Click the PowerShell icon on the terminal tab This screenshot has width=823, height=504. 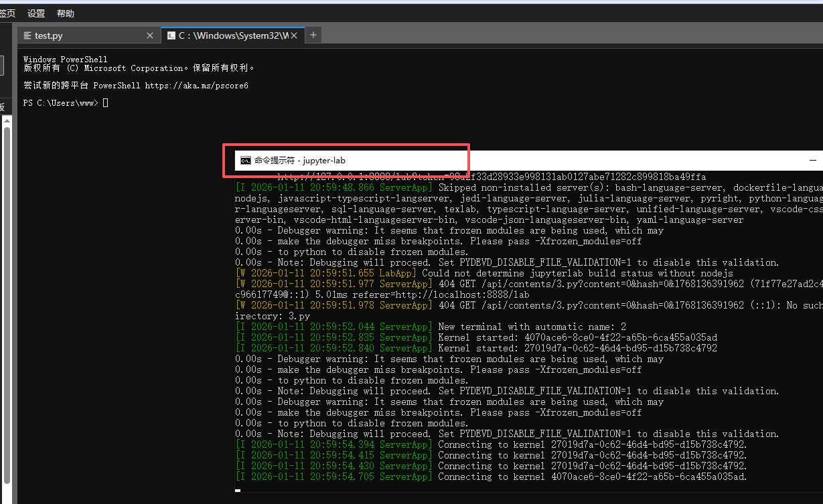pos(170,35)
